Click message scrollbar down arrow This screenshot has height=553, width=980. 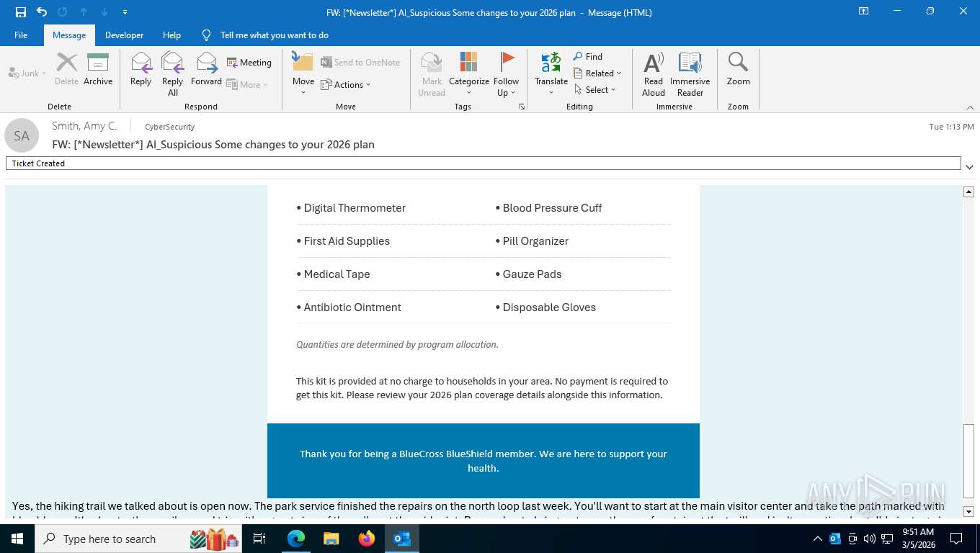tap(968, 511)
